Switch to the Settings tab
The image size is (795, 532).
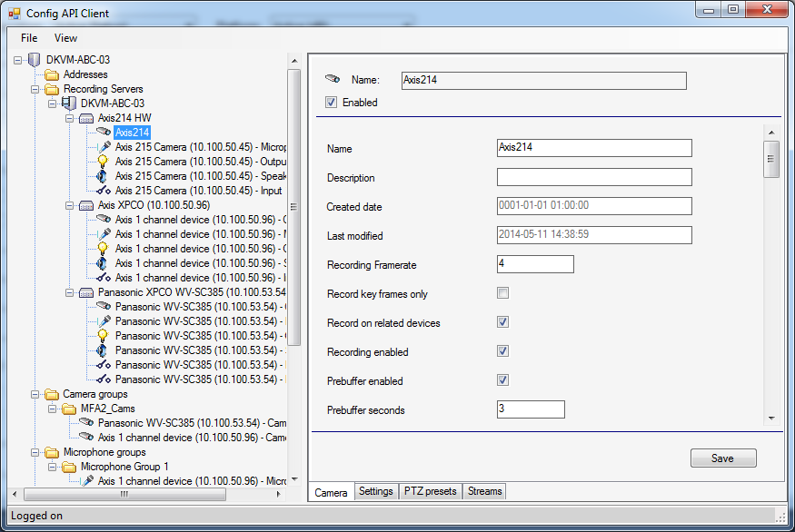click(376, 491)
